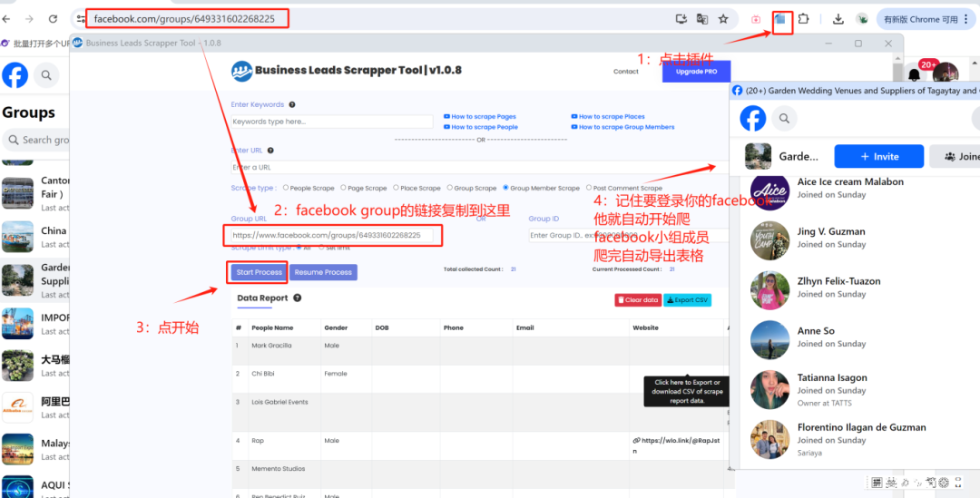Open the Chrome profile avatar
The height and width of the screenshot is (498, 980).
coord(862,19)
